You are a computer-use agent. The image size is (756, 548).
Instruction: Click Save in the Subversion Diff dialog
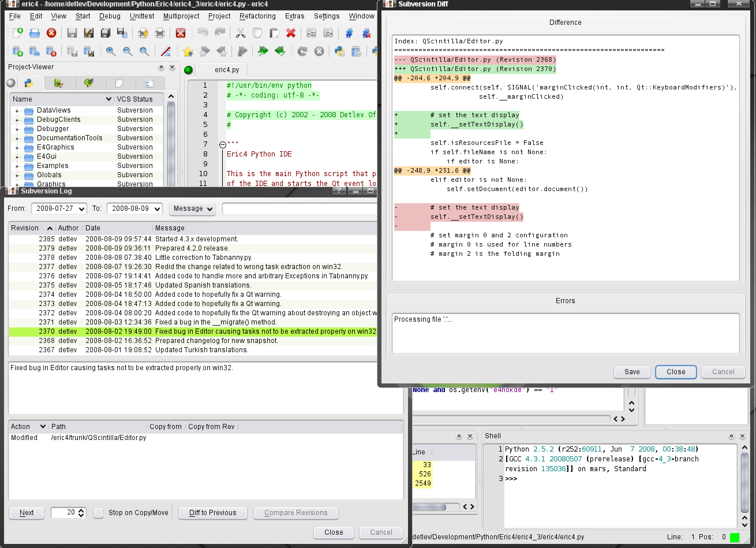coord(632,372)
